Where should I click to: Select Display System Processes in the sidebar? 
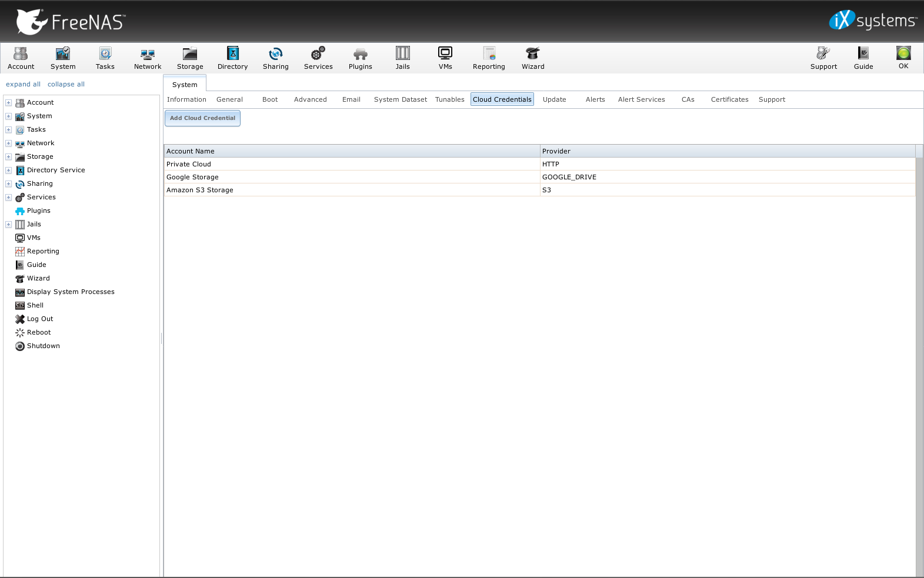tap(65, 292)
